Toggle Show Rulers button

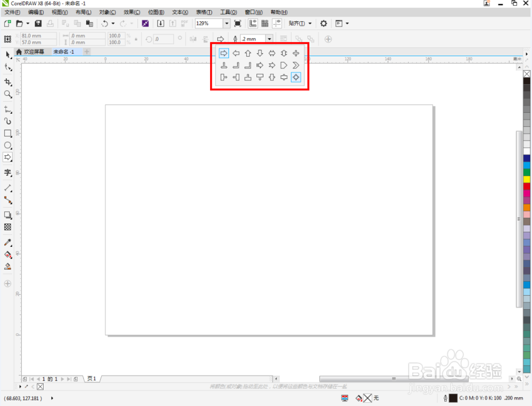click(x=253, y=23)
